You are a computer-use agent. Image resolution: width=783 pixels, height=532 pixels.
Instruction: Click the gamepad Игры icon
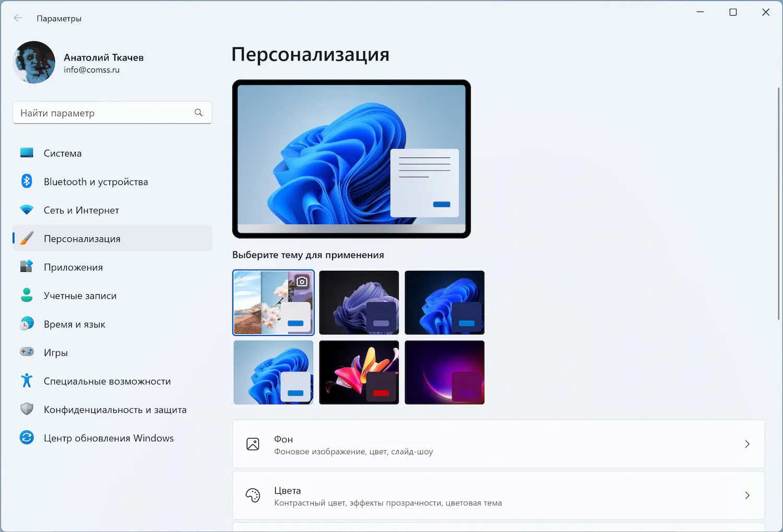coord(27,352)
